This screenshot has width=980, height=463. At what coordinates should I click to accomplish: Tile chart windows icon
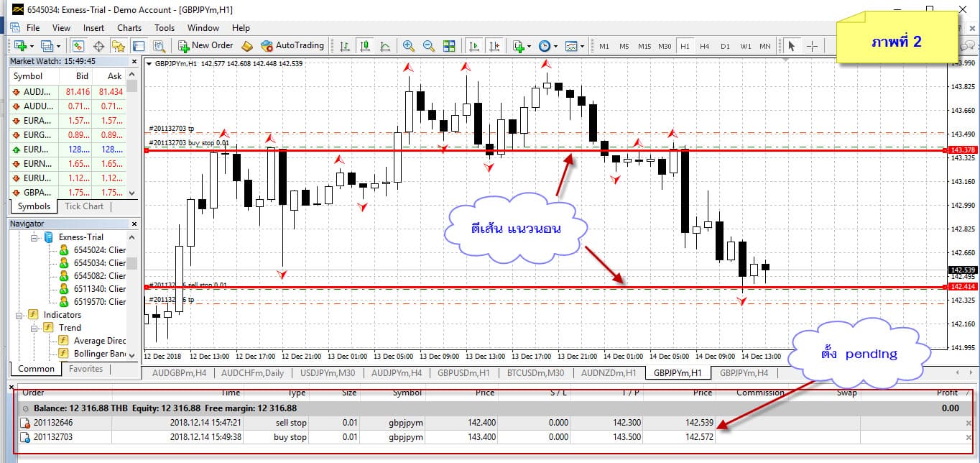449,46
